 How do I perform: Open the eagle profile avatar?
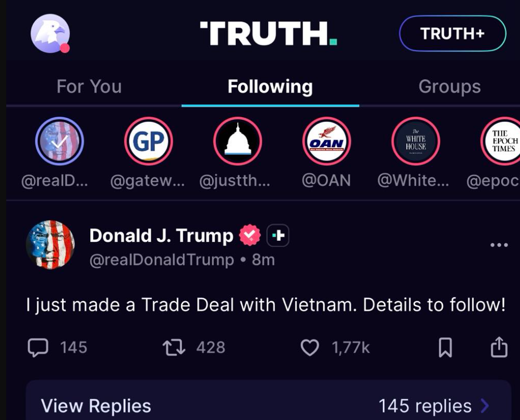pyautogui.click(x=51, y=33)
